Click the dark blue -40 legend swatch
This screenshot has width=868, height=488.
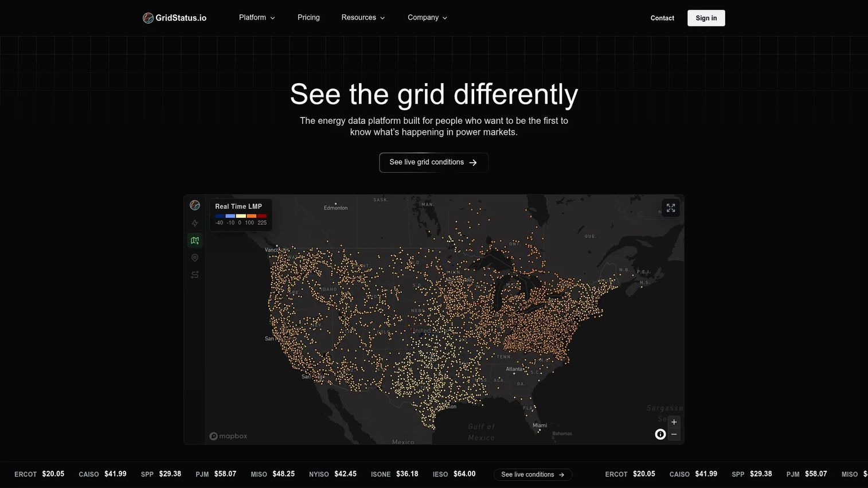[220, 216]
